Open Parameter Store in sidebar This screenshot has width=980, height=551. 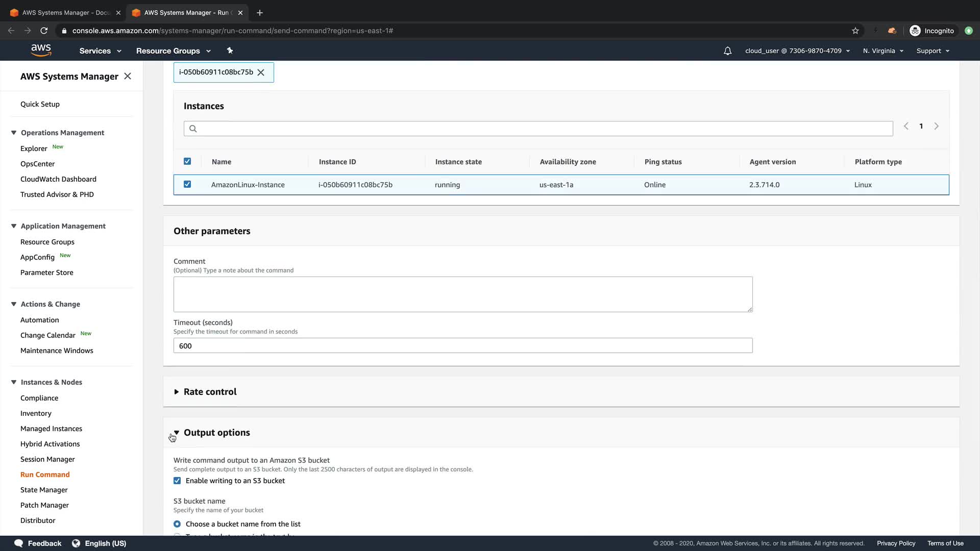coord(47,272)
